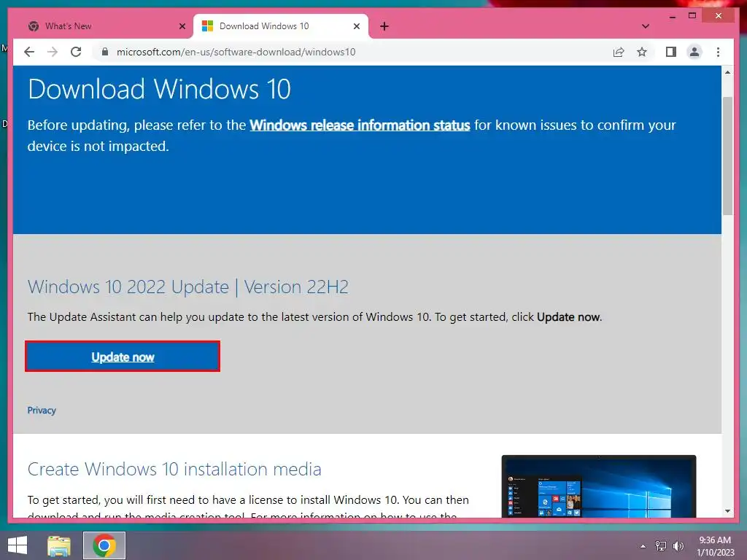Open File Explorer from the taskbar
This screenshot has width=747, height=560.
pos(59,545)
